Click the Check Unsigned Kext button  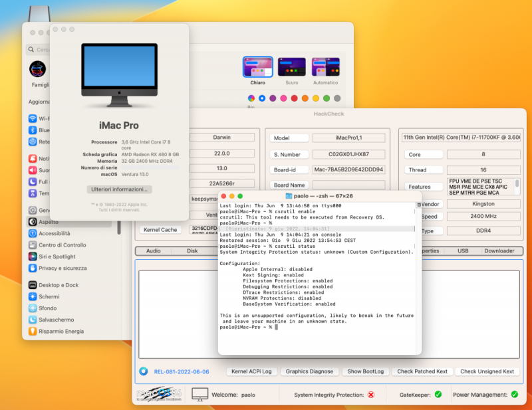(487, 371)
